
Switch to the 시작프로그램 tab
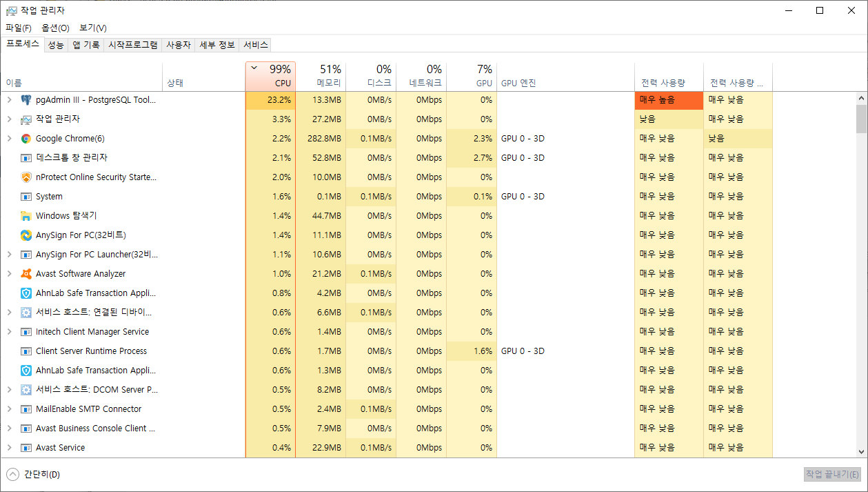click(x=133, y=45)
